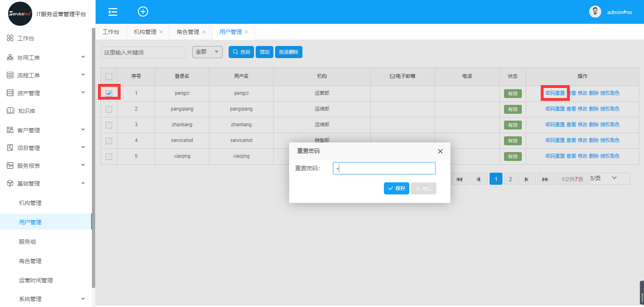Click the 保存 save button in dialog
Viewport: 644px width, 307px height.
pos(396,188)
